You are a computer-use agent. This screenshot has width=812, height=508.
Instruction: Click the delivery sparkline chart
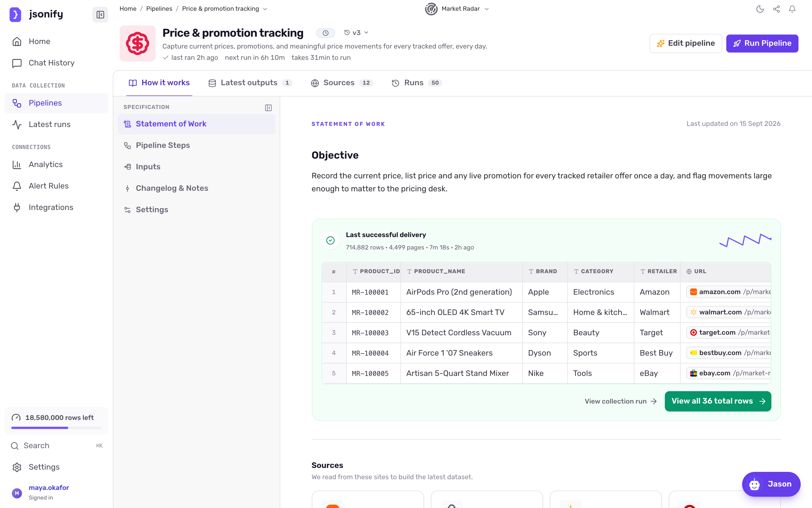coord(745,240)
